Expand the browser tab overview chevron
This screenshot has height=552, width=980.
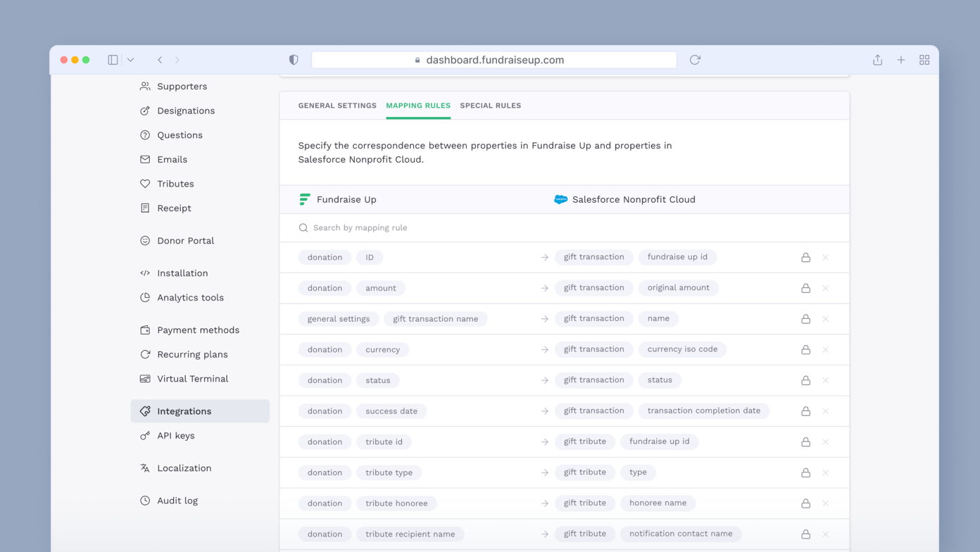pyautogui.click(x=130, y=60)
